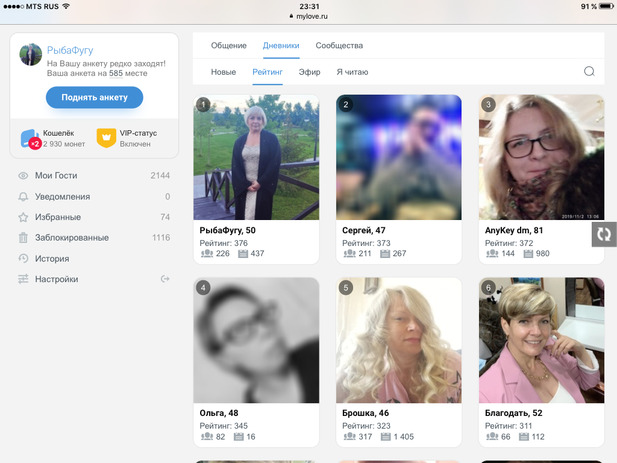
Task: Tap the mylove.ru address bar
Action: tap(308, 17)
